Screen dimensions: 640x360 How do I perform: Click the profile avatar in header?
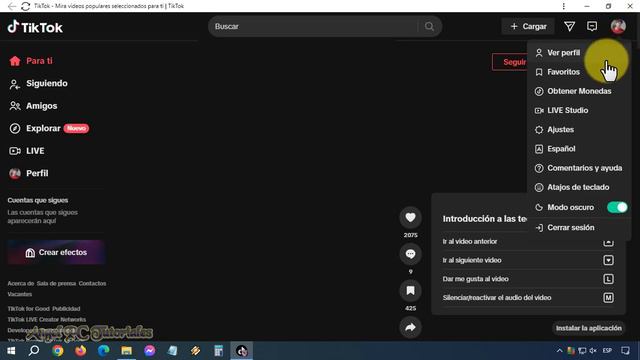click(x=618, y=27)
